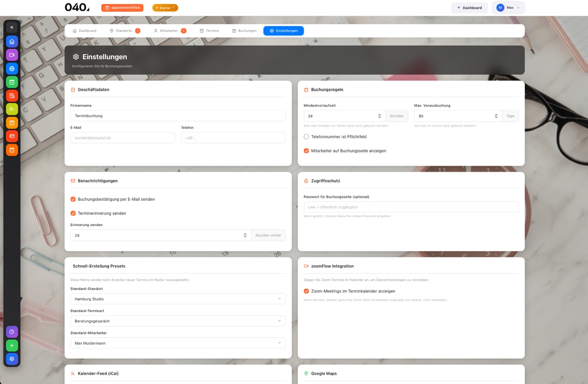
Task: Open the blue globe sidebar icon
Action: coord(12,69)
